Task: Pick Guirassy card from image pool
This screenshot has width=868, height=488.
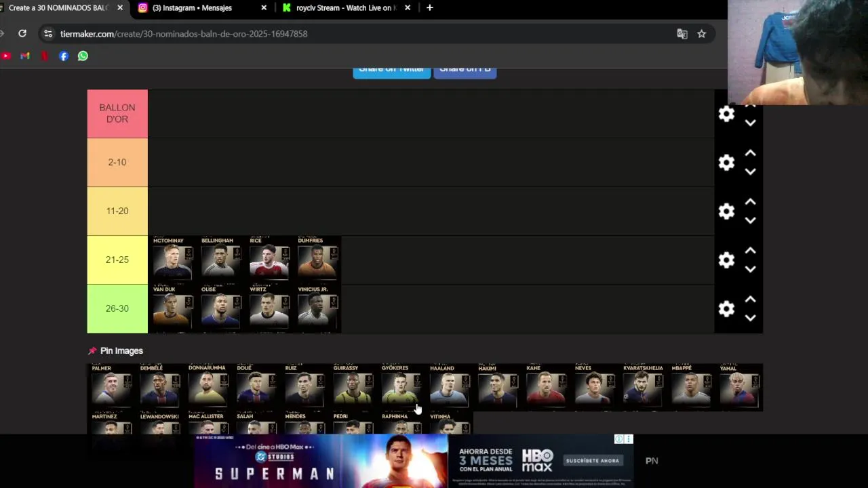Action: pos(353,387)
